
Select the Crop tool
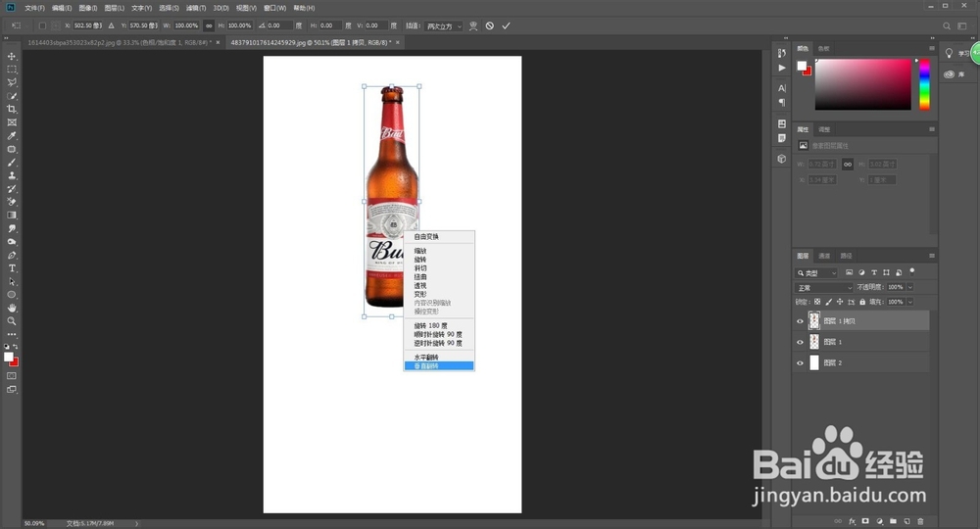(x=11, y=110)
